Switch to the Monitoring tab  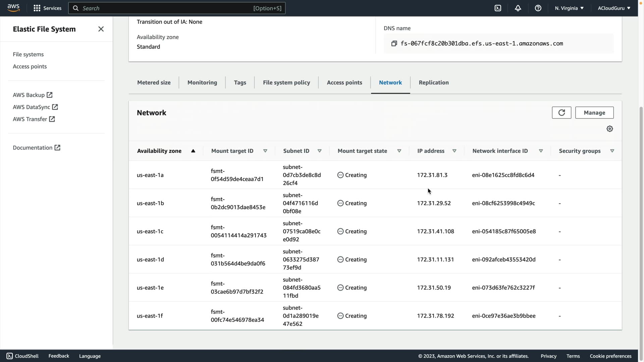[202, 82]
